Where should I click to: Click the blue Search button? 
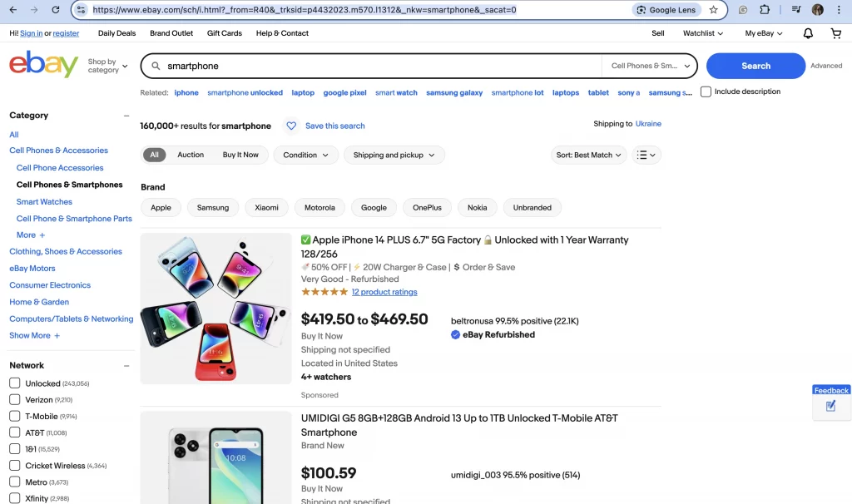tap(755, 66)
